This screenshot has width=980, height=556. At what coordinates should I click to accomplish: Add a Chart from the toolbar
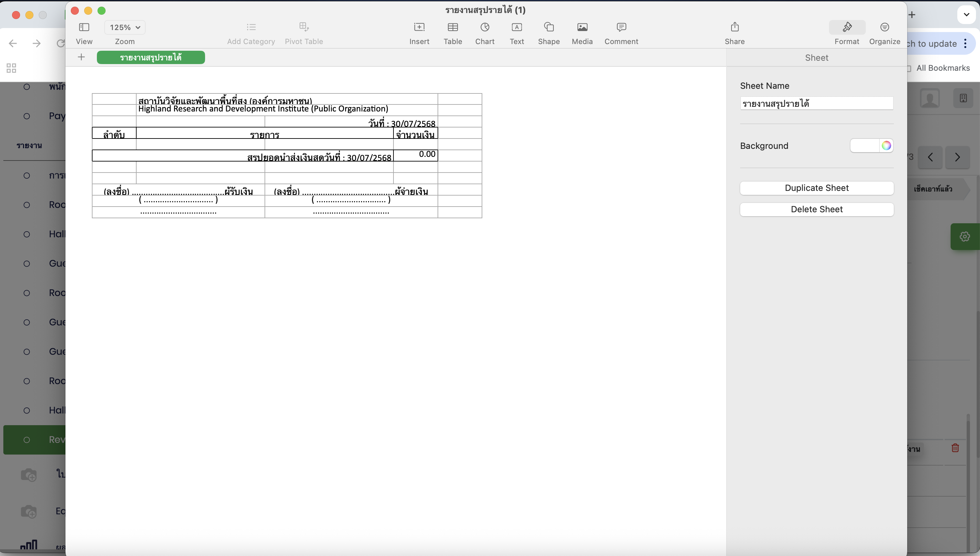coord(484,27)
